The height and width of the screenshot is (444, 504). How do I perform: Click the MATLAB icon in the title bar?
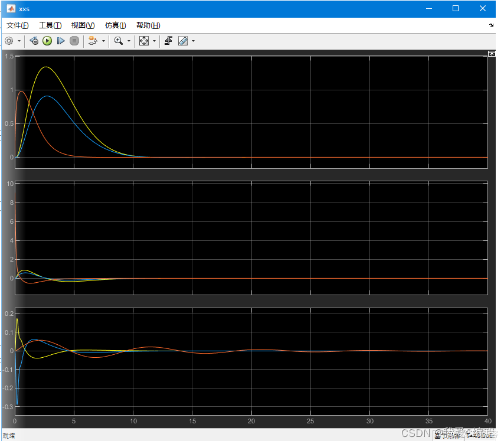[11, 9]
